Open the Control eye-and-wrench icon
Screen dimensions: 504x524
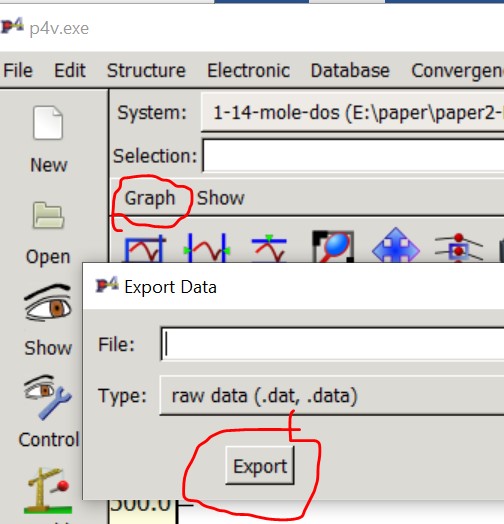(x=47, y=397)
